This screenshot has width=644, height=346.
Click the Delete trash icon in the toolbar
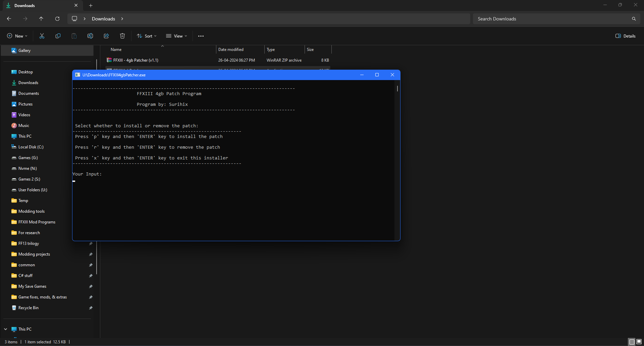coord(122,36)
